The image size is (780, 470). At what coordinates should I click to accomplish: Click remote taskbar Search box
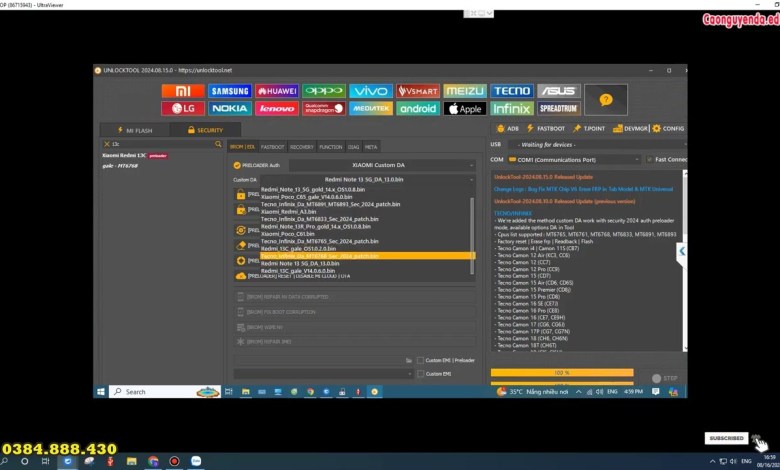click(165, 391)
